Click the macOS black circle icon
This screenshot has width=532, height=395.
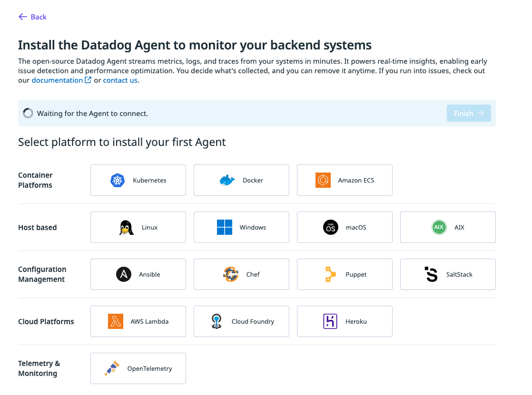click(x=330, y=227)
